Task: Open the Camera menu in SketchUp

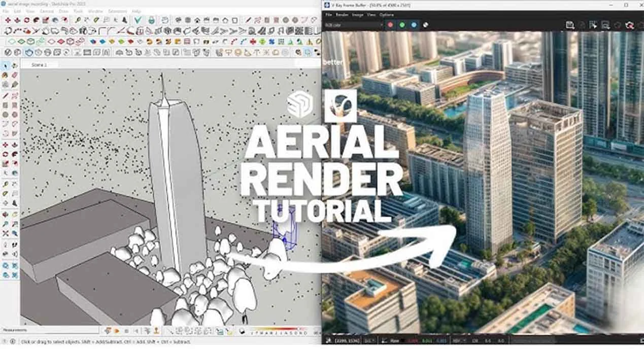Action: click(47, 11)
